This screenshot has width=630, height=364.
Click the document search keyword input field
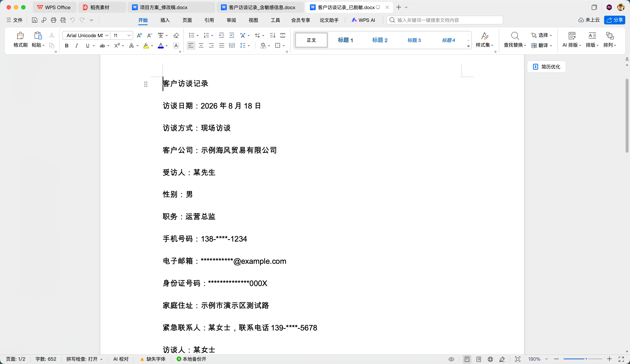(445, 20)
